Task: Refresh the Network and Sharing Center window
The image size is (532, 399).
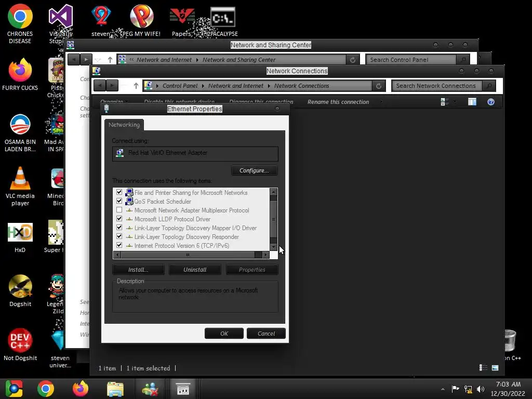Action: click(x=353, y=60)
